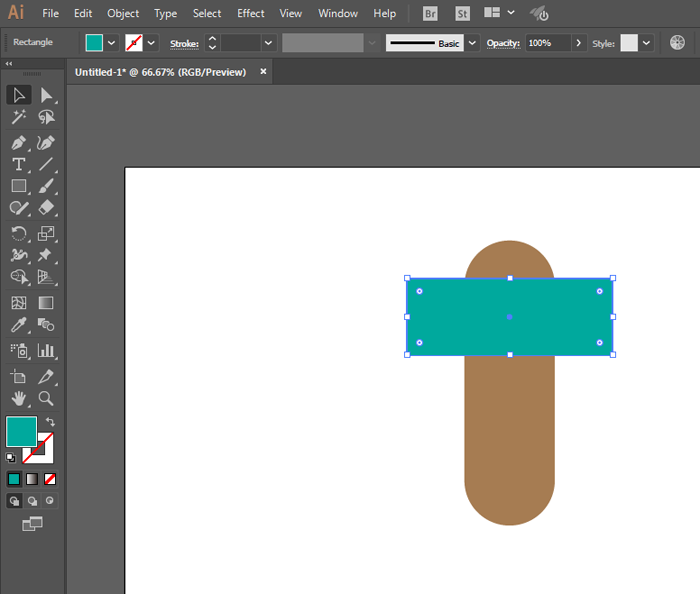This screenshot has width=700, height=594.
Task: Expand the fill color dropdown
Action: (x=111, y=43)
